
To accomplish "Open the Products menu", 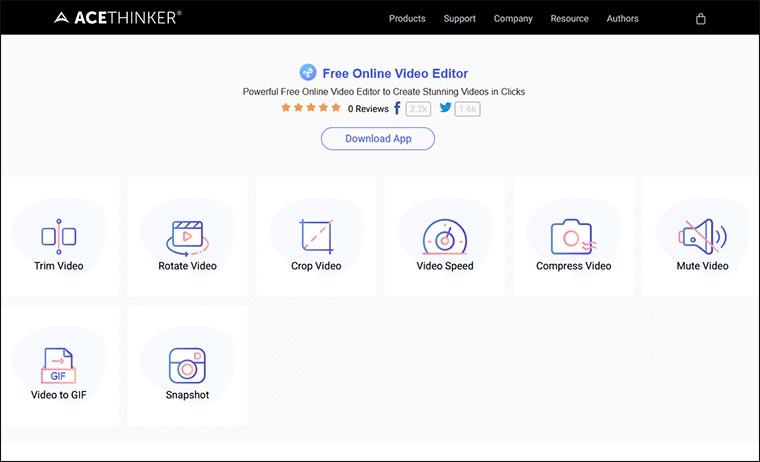I will click(x=407, y=18).
